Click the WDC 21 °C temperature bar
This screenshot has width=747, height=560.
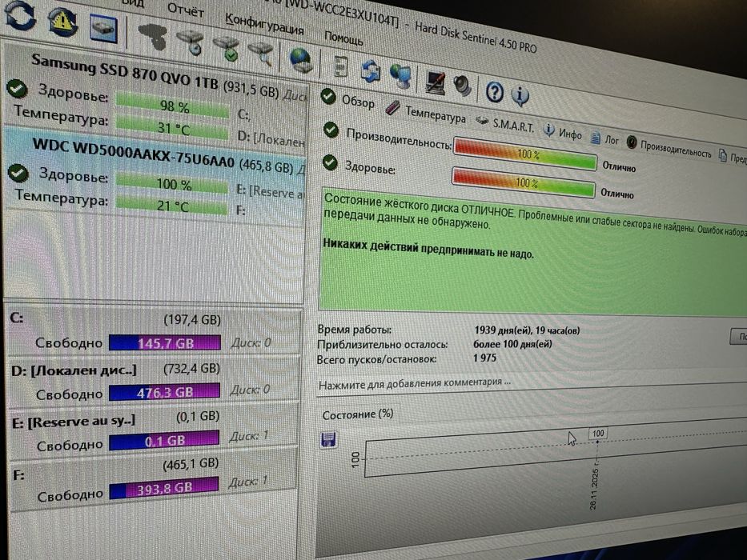tap(171, 206)
